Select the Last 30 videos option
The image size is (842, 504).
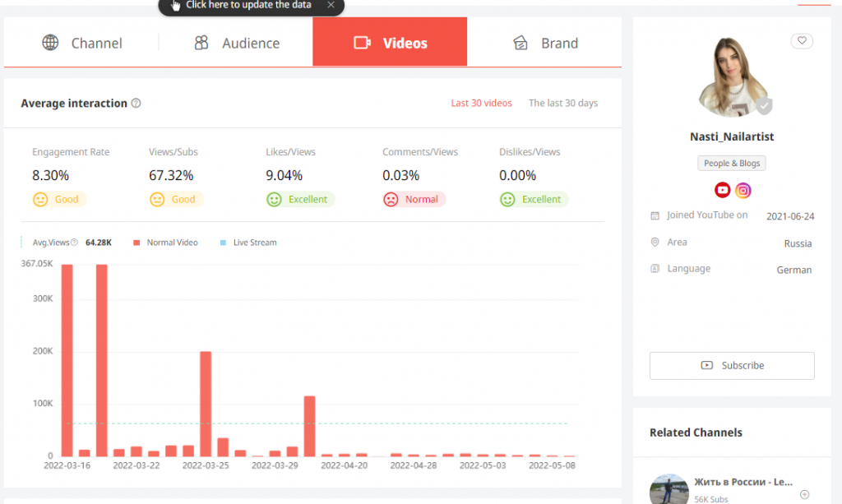[x=481, y=103]
